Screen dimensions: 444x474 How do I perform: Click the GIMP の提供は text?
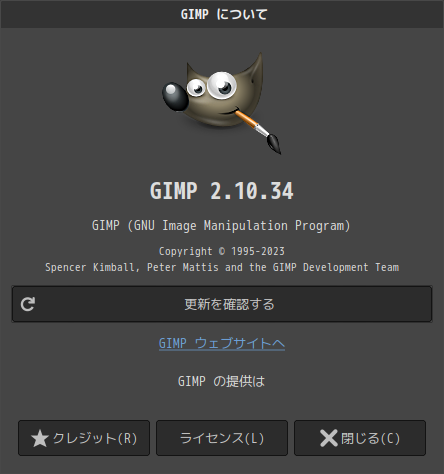click(x=222, y=381)
